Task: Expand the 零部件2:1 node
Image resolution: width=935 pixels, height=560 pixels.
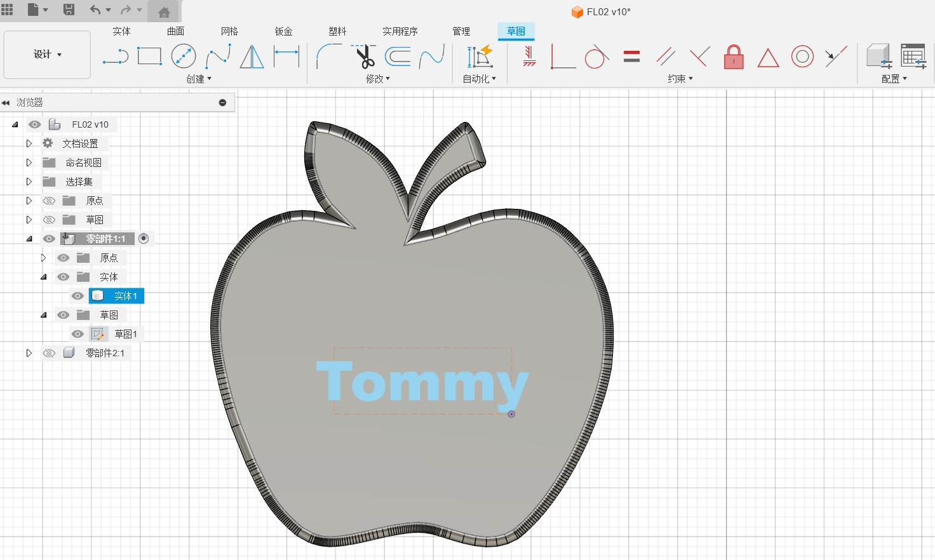Action: [29, 353]
